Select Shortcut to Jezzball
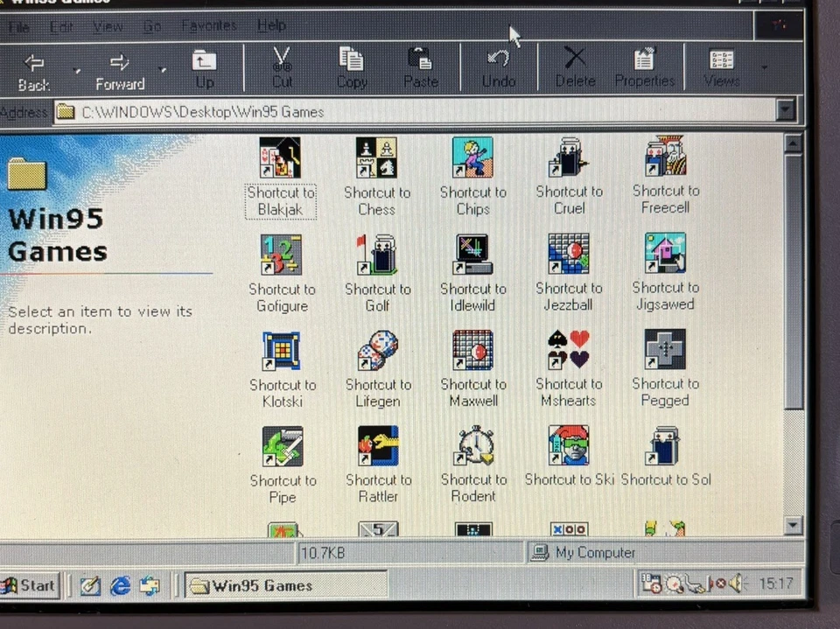This screenshot has height=629, width=840. point(569,255)
